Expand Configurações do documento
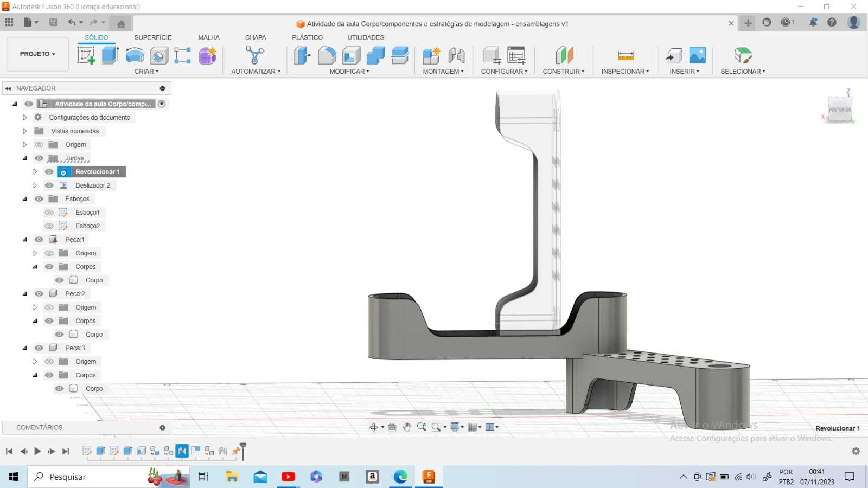The image size is (868, 488). [24, 117]
